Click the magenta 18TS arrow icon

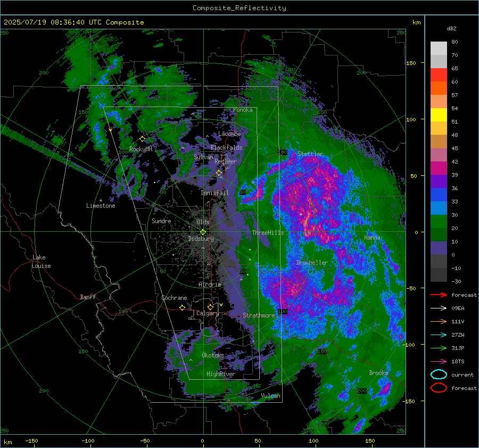(x=439, y=362)
